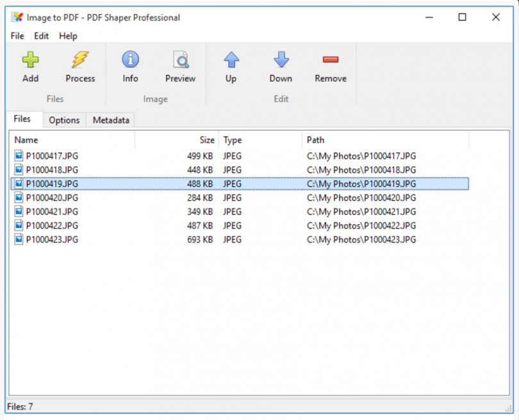
Task: Click the 284 KB size cell
Action: tap(200, 197)
